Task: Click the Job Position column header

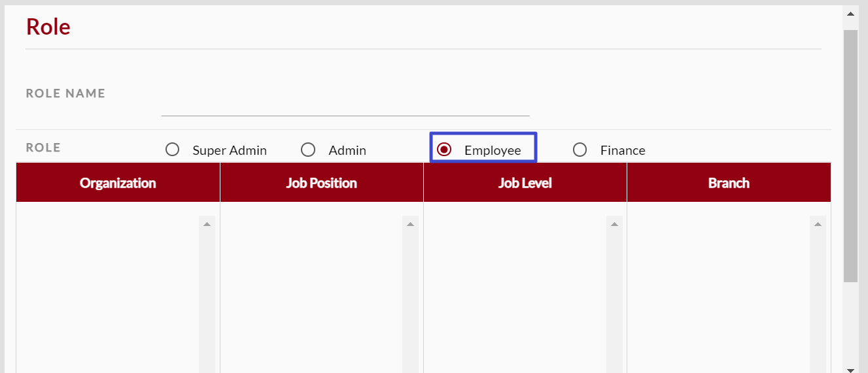Action: point(321,183)
